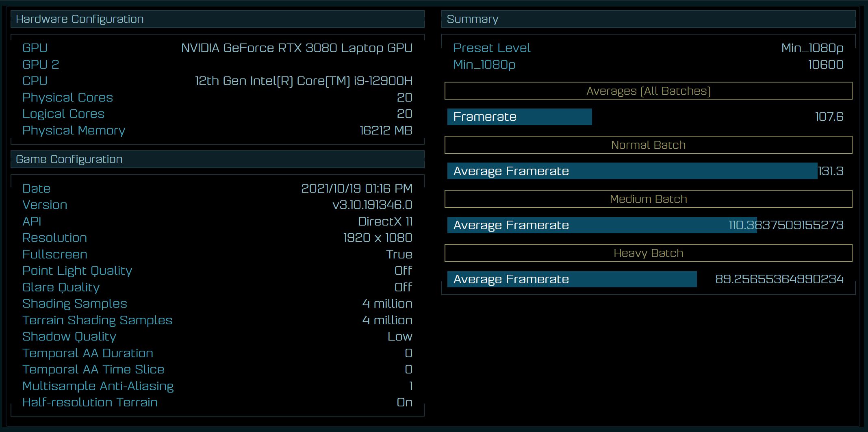Expand the Game Configuration section
Viewport: 868px width, 432px height.
68,159
